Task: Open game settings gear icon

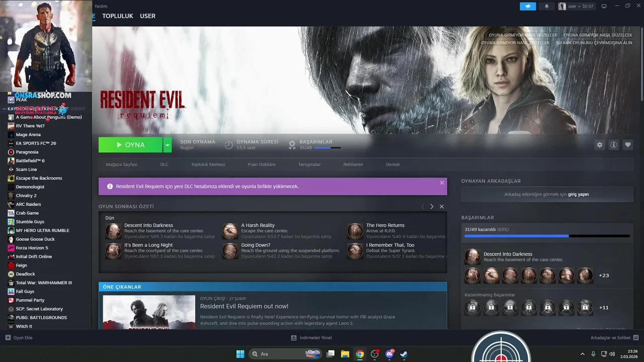Action: [599, 145]
